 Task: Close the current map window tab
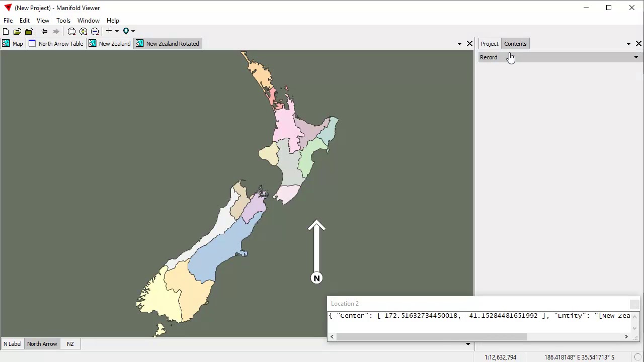point(469,44)
